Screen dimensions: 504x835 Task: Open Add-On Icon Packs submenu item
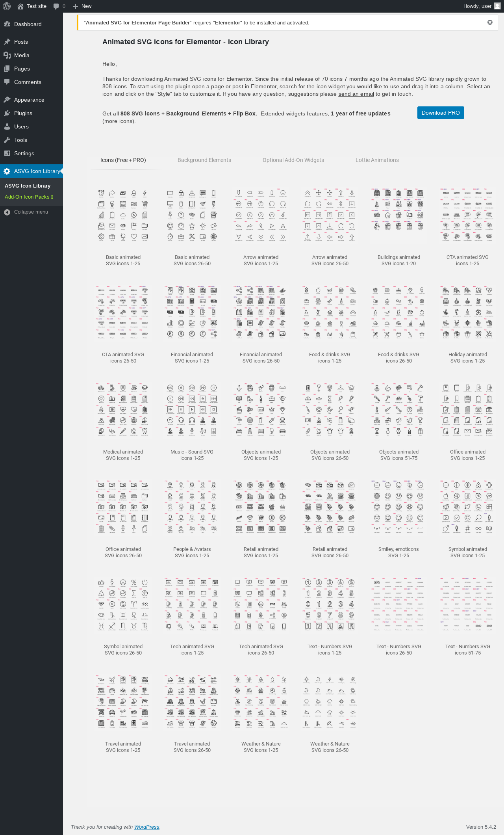coord(29,197)
